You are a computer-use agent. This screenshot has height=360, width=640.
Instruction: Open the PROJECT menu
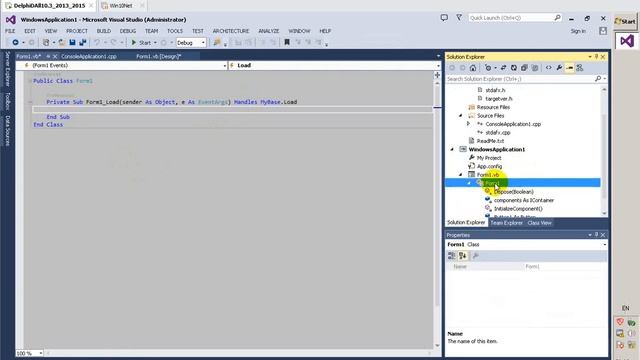tap(77, 31)
